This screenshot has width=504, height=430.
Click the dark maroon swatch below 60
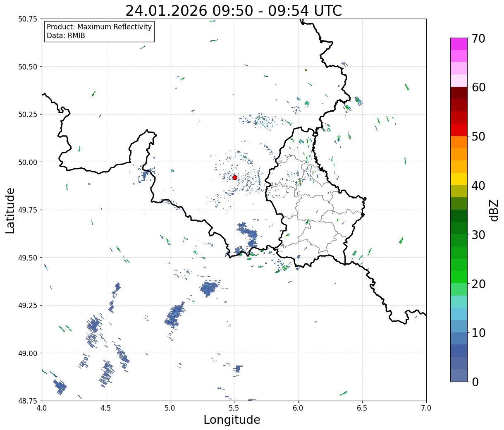click(459, 93)
